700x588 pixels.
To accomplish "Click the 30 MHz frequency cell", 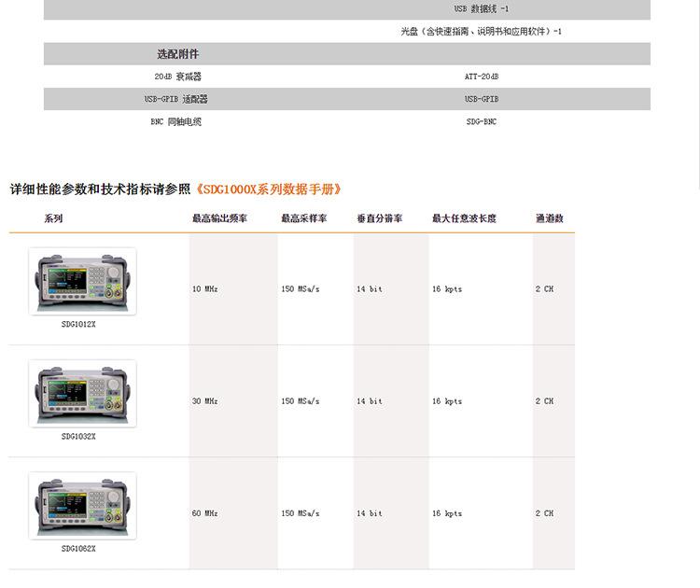I will coord(205,401).
